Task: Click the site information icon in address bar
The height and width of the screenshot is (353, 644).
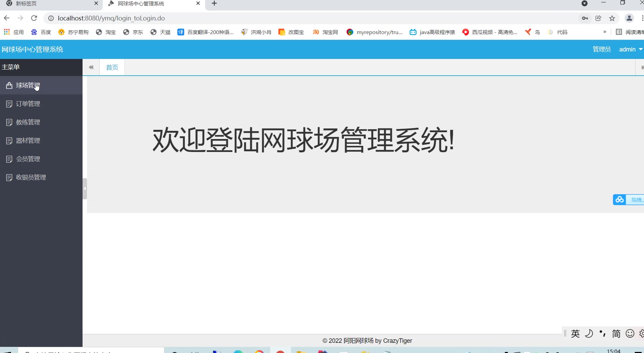Action: click(x=51, y=18)
